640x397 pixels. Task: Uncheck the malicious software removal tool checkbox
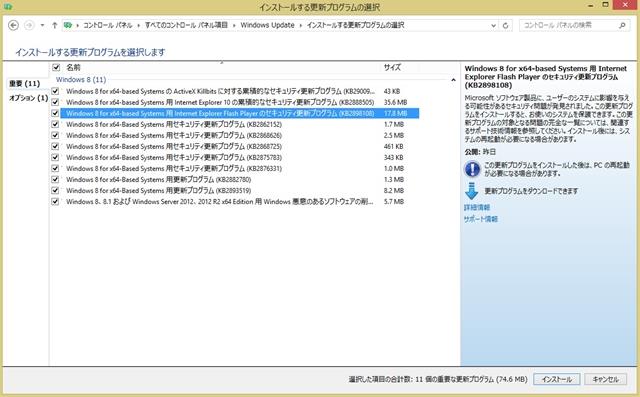click(55, 201)
